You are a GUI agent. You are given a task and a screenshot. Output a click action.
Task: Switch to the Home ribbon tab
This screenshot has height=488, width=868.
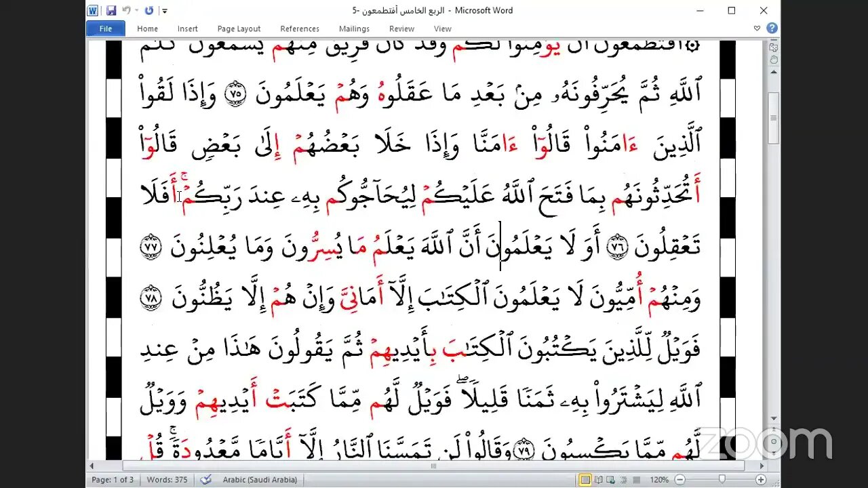pos(147,28)
